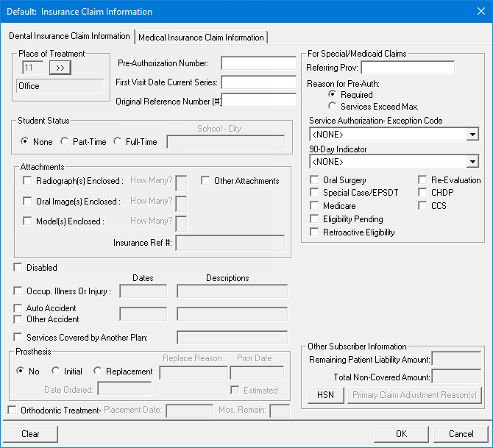
Task: Check the Radiograph(s) Enclosed box
Action: click(28, 181)
